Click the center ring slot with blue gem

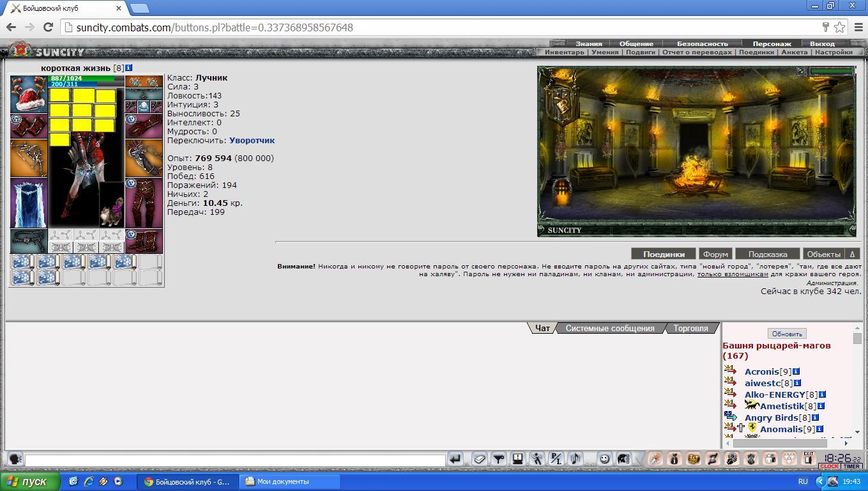(x=144, y=107)
